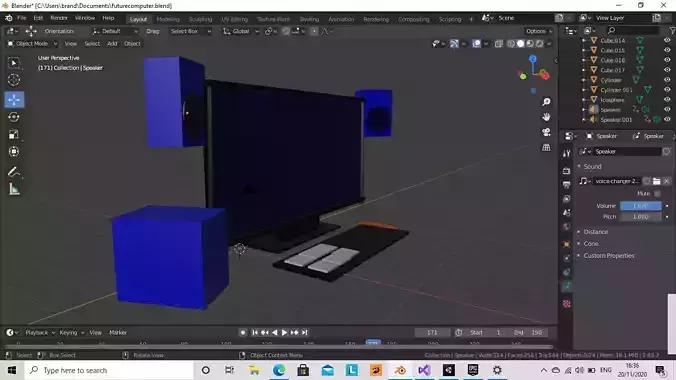Switch to rendered viewport shading
Screen dimensions: 676x380
[x=539, y=44]
